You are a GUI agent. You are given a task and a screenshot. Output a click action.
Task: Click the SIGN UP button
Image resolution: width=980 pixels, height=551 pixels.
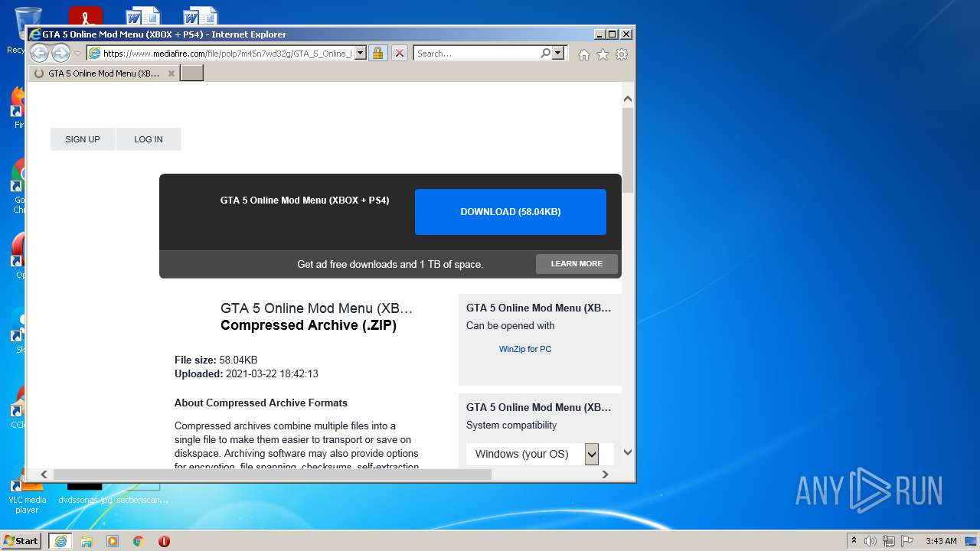[83, 139]
